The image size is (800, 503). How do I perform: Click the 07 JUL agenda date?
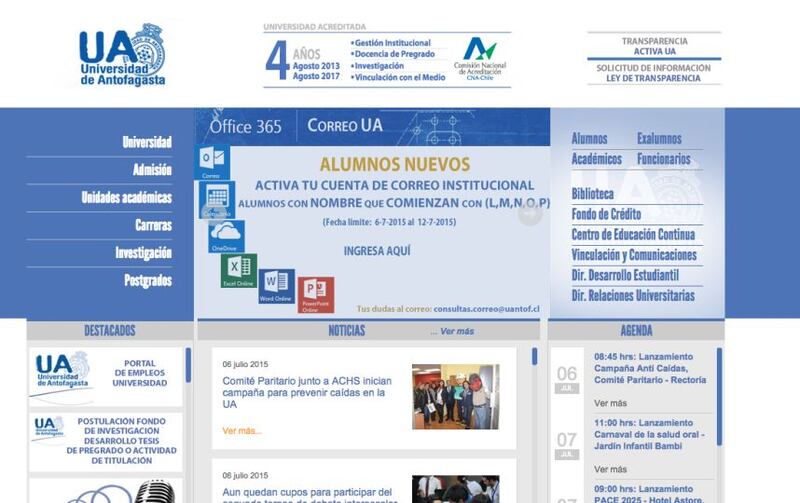567,445
